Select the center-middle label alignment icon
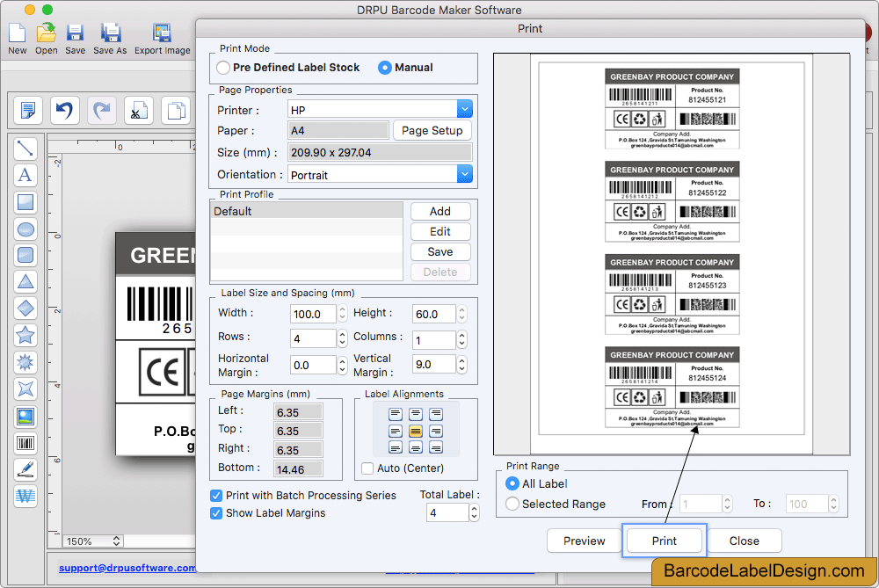Viewport: 879px width, 588px height. (x=416, y=431)
